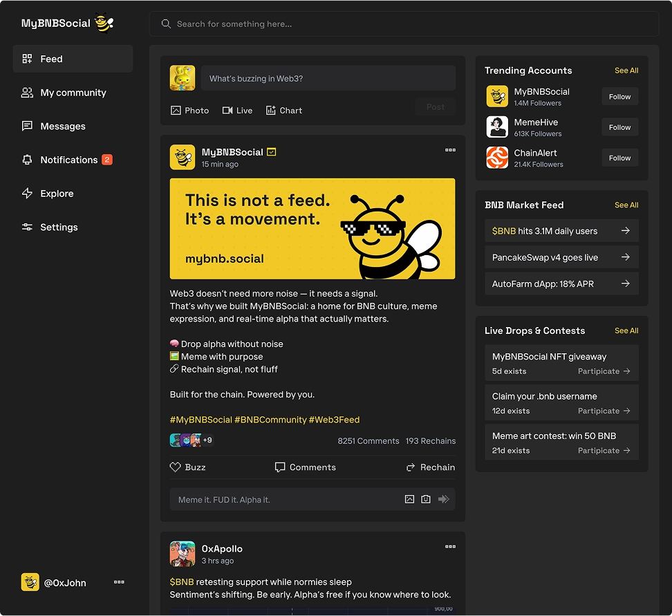Click the MyBNBSocial bee logo
Viewport: 672px width, 616px height.
[104, 23]
